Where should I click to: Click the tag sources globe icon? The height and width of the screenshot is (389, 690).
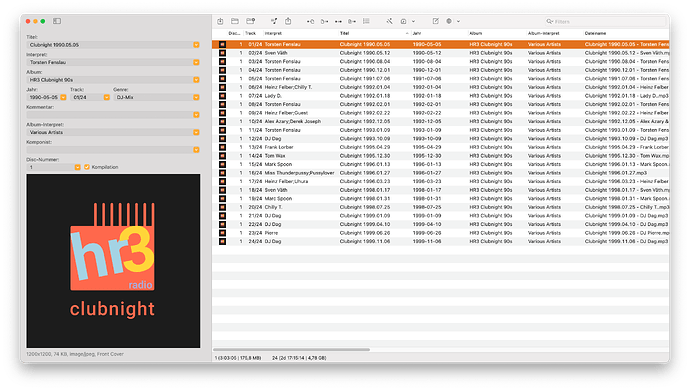449,21
